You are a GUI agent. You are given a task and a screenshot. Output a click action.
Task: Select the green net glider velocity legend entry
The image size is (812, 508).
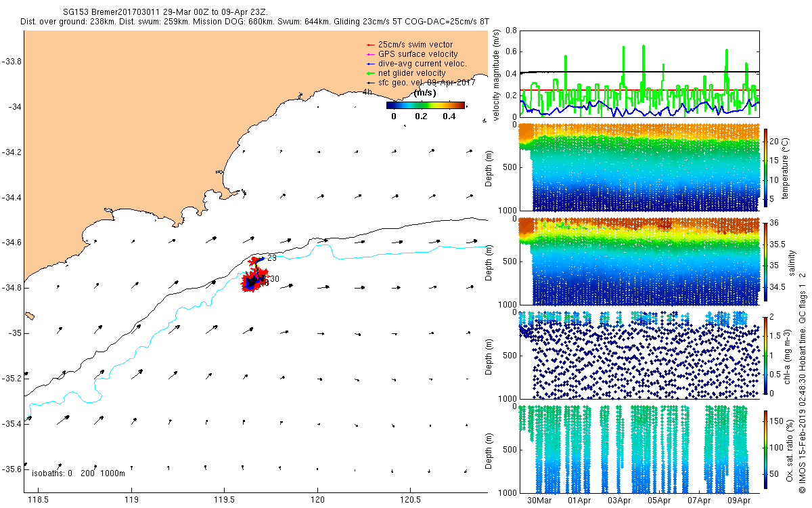click(x=405, y=73)
